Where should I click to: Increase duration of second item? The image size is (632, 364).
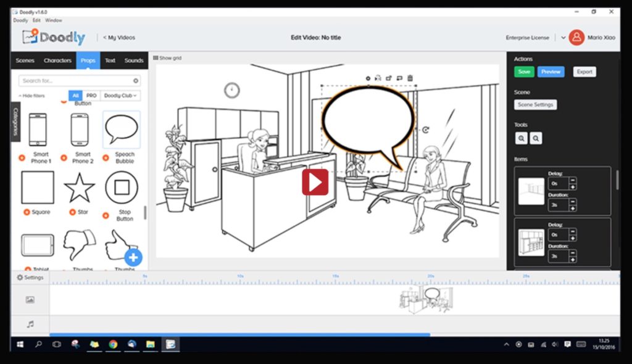point(573,259)
